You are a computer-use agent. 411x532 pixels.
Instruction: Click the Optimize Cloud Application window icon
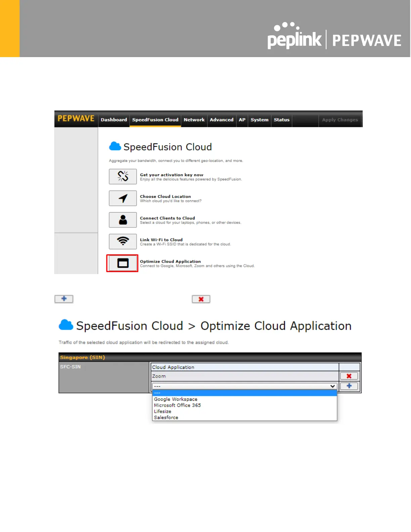pos(123,263)
